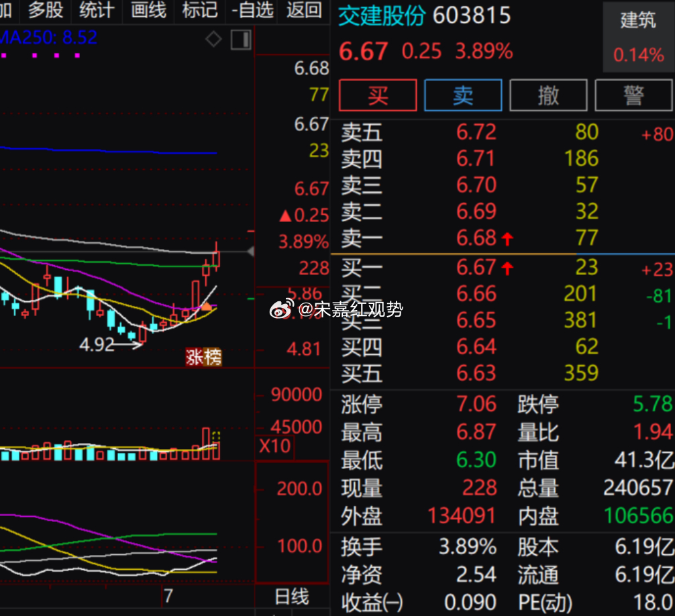Click the orange triangle marker on the candlestick

[x=207, y=307]
